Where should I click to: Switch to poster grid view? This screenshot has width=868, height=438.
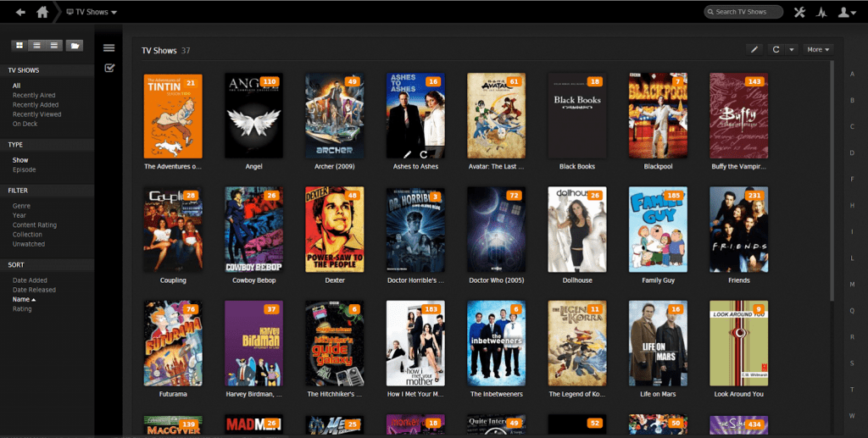pos(19,46)
